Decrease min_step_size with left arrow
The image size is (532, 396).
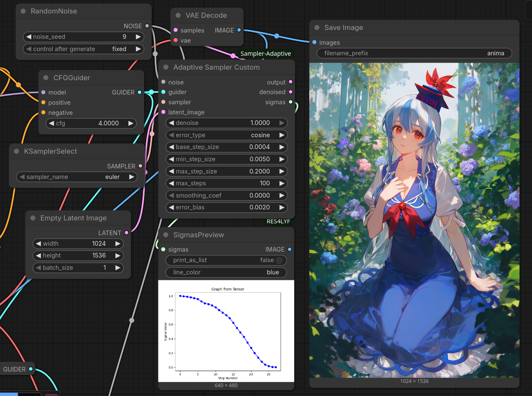171,159
